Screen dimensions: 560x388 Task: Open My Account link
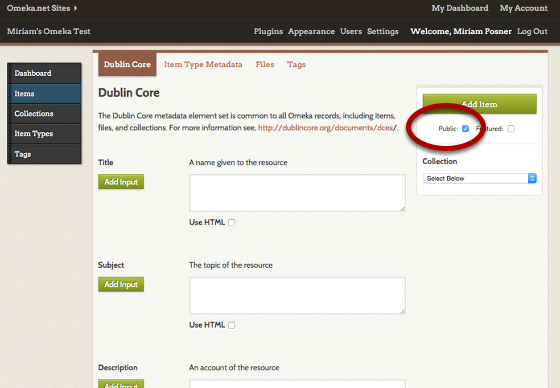click(524, 8)
